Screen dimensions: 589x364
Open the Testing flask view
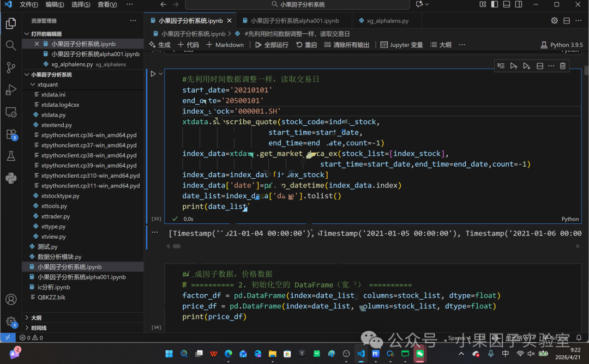coord(11,156)
